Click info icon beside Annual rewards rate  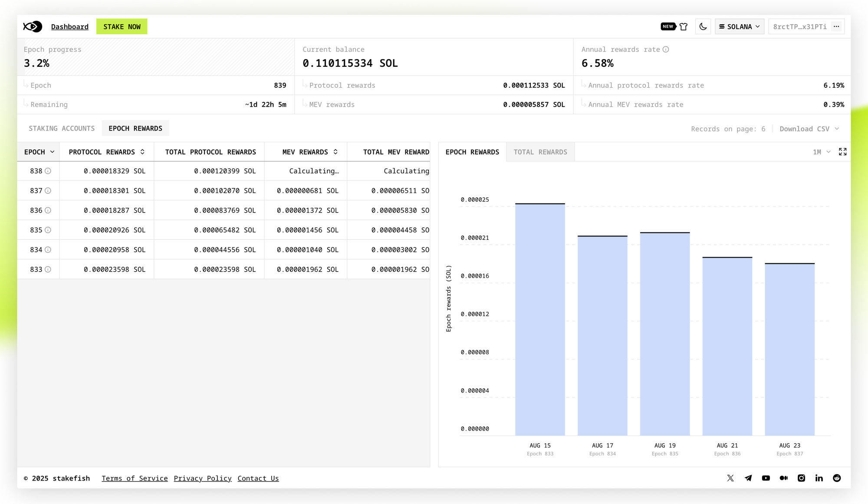[x=666, y=49]
